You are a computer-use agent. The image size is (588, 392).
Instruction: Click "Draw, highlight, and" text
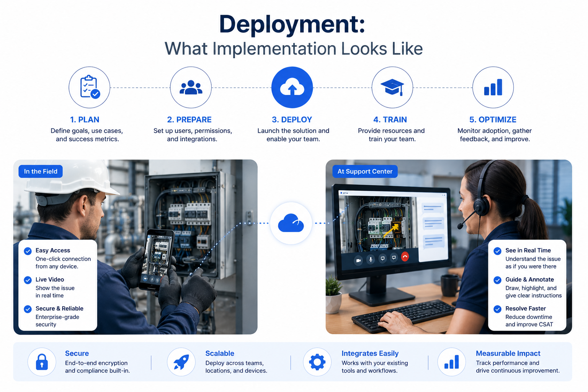point(531,288)
